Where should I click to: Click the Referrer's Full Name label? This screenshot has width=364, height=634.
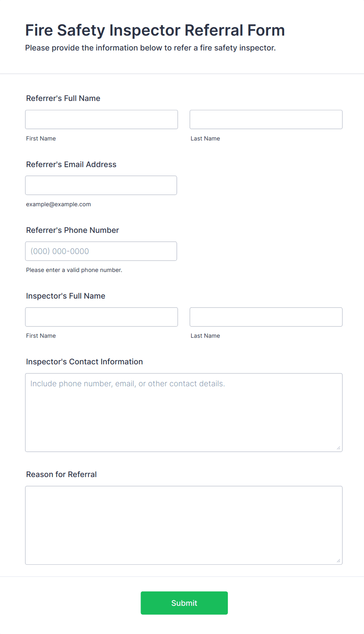coord(63,98)
